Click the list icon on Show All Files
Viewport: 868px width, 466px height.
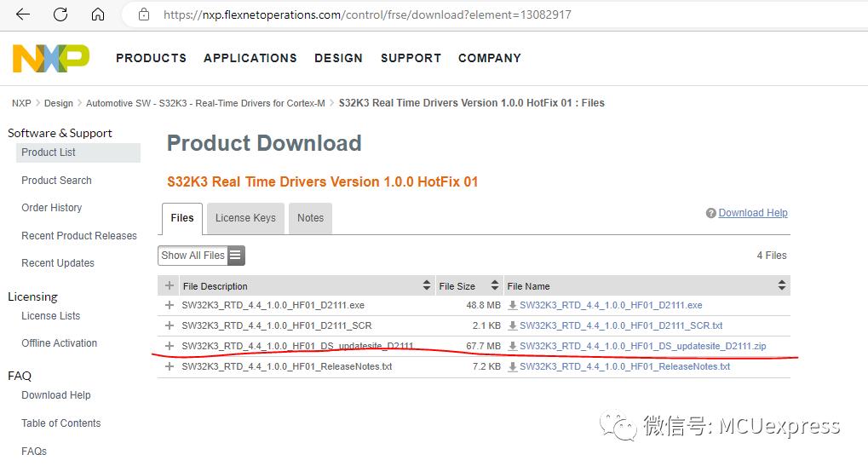235,255
